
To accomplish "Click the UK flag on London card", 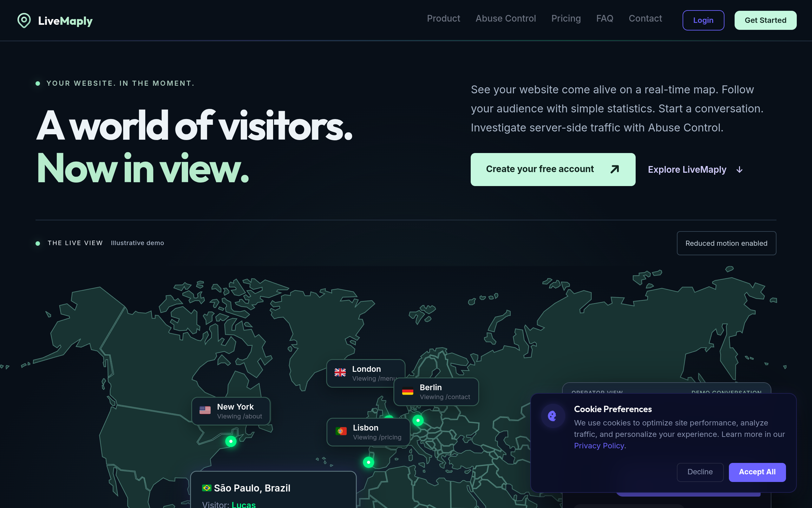I will pos(340,372).
